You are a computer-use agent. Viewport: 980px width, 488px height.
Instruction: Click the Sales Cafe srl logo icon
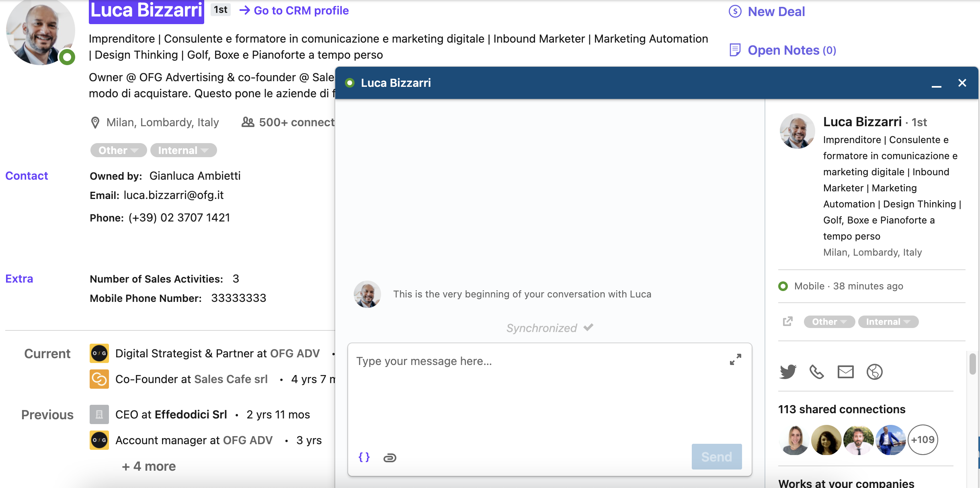tap(99, 379)
